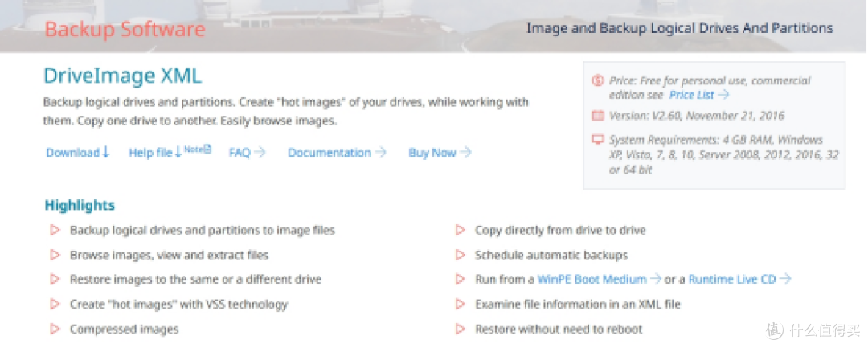Click the Backup Software header title
Viewport: 868px width, 348px height.
tap(125, 29)
